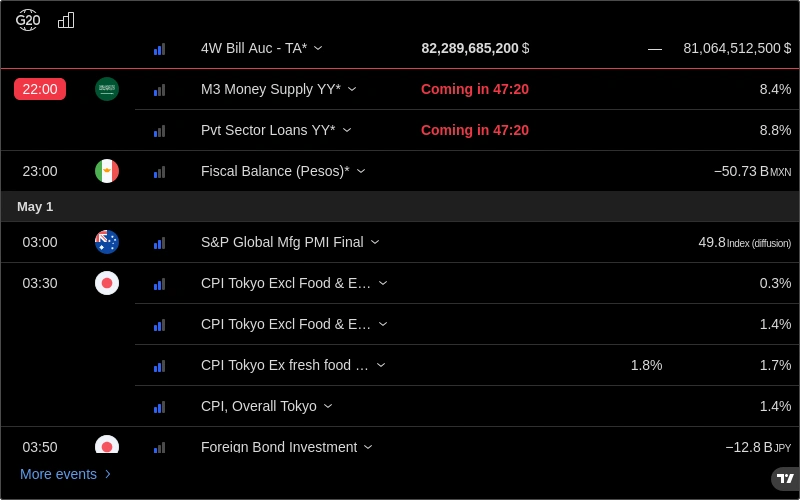The width and height of the screenshot is (800, 500).
Task: Click Japan flag at 03:50
Action: click(x=107, y=444)
